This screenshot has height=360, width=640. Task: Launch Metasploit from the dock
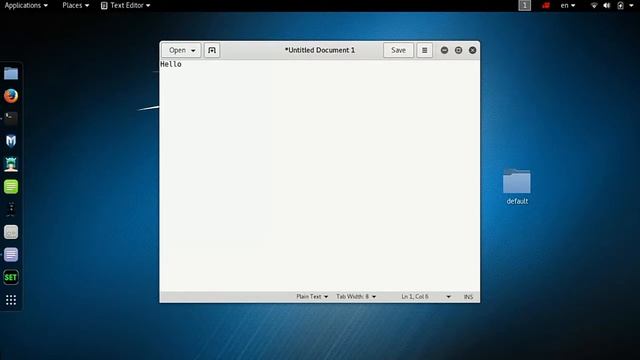[11, 141]
